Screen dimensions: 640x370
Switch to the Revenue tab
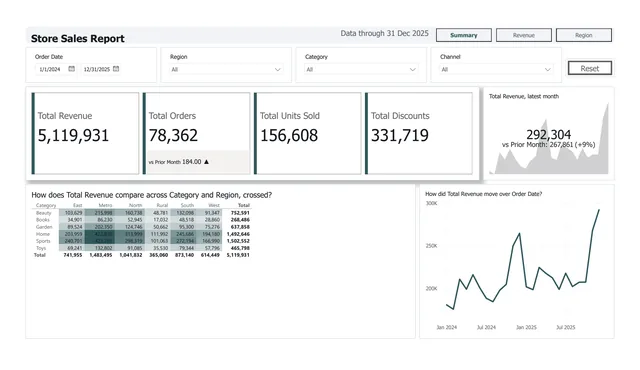pyautogui.click(x=524, y=35)
